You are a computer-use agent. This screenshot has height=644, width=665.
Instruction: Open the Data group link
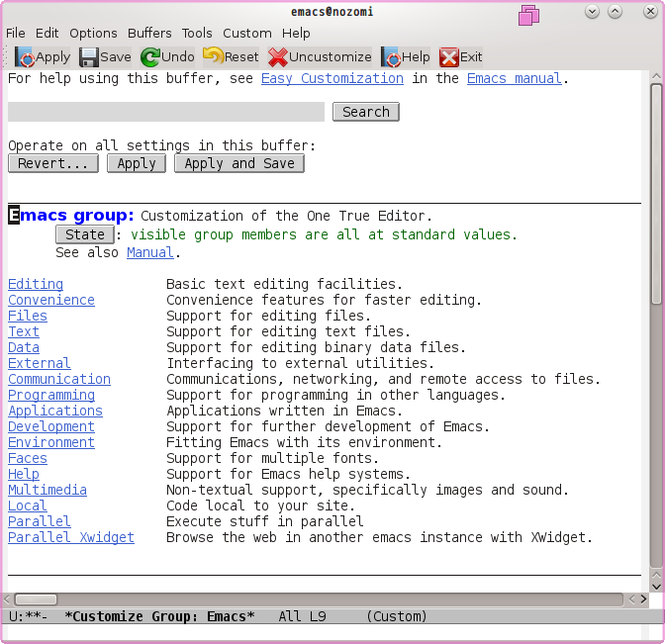(x=24, y=347)
